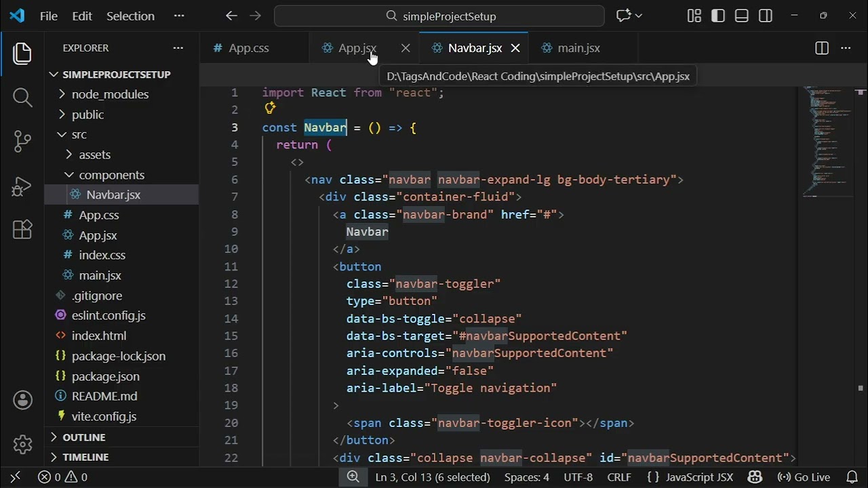Image resolution: width=868 pixels, height=488 pixels.
Task: Go back with the left arrow
Action: pyautogui.click(x=231, y=16)
